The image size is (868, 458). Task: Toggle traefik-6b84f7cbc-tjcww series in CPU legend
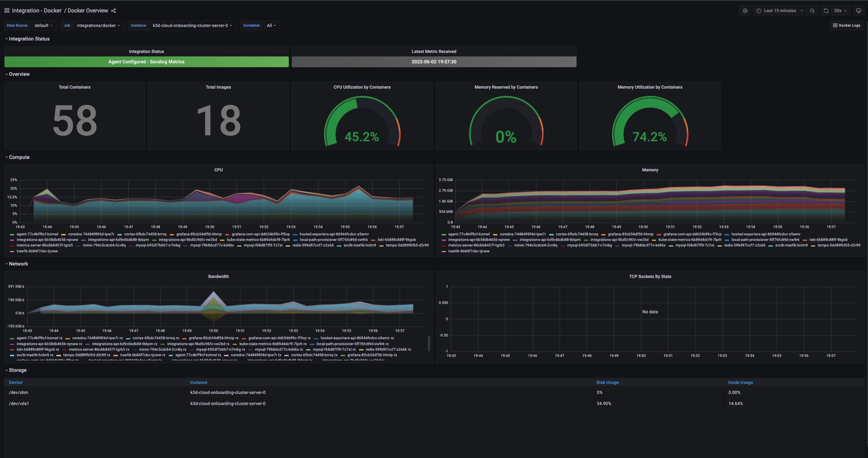coord(37,251)
